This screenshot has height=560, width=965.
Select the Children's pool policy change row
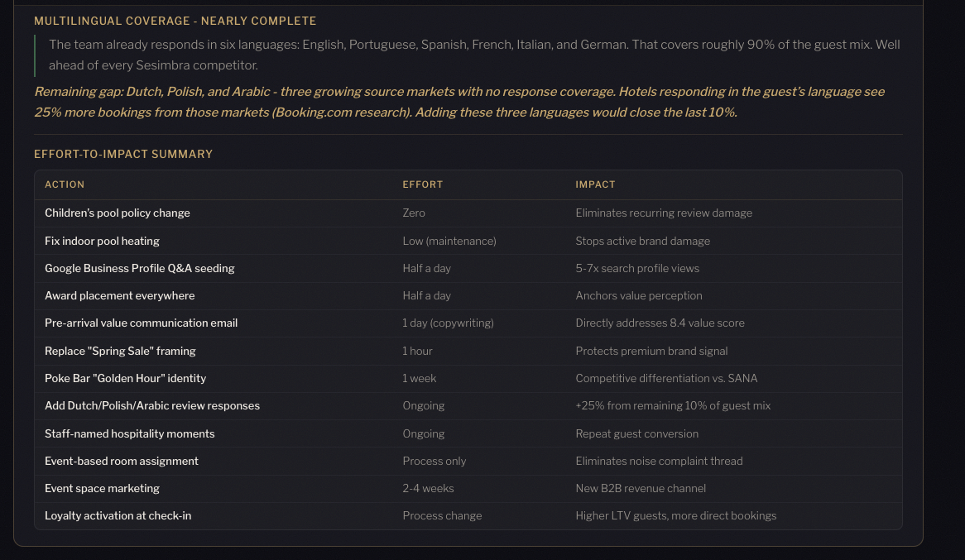point(118,213)
